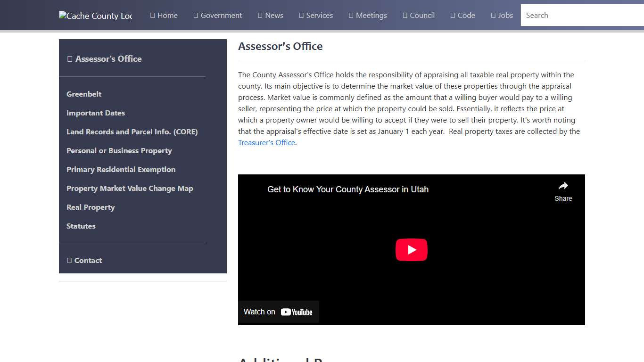Click inside the Search field

click(x=580, y=15)
